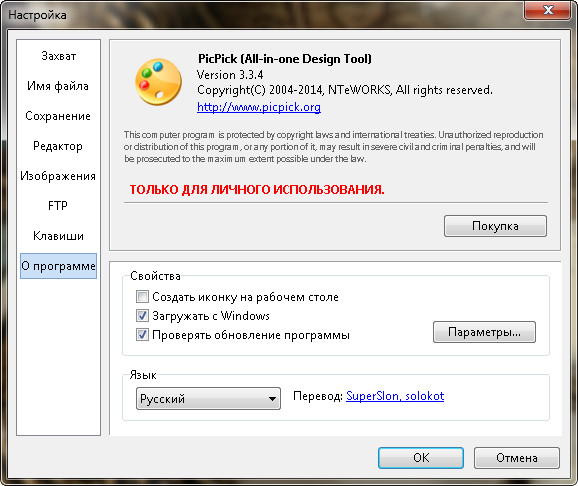Click the PicPick (All-in-one Design Tool) title
578x486 pixels.
285,59
